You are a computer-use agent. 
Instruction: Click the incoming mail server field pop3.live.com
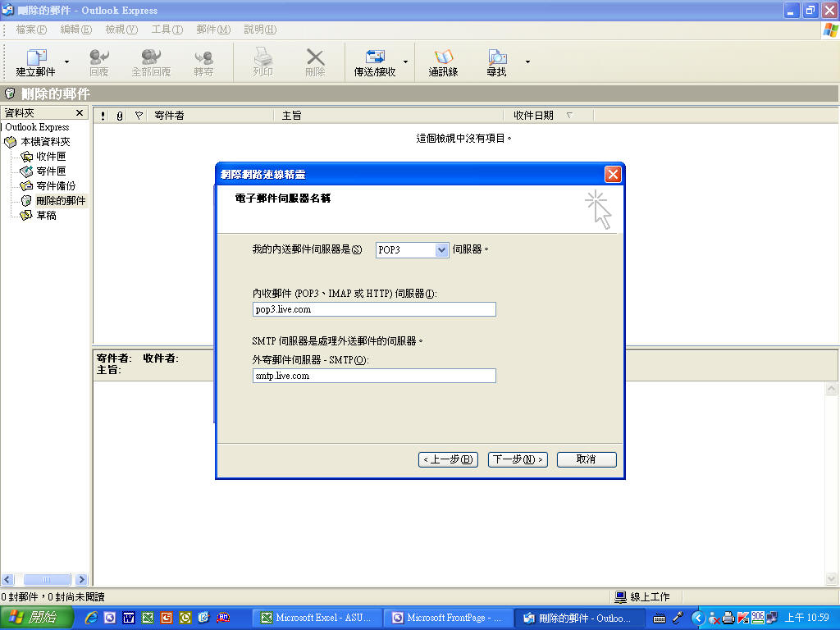[374, 309]
